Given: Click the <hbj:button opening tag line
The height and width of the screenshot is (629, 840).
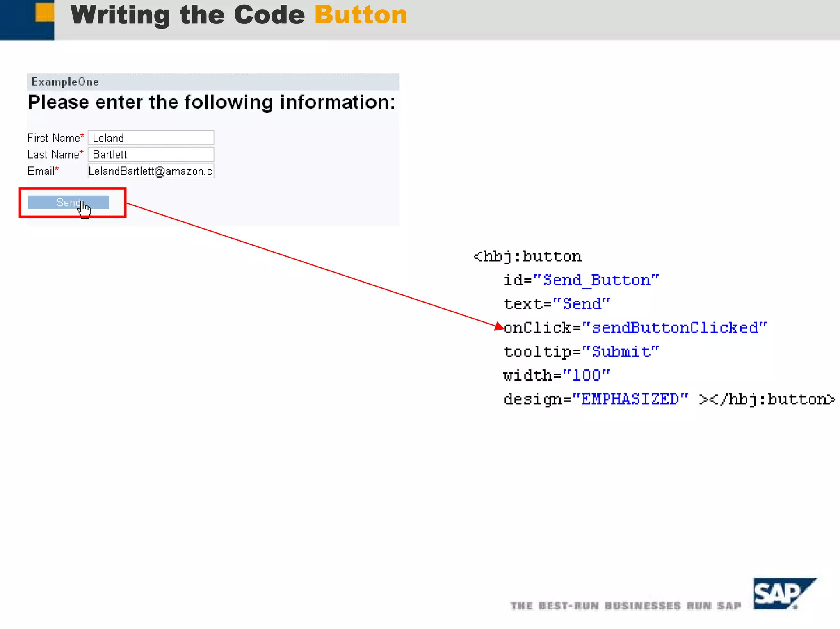Looking at the screenshot, I should [527, 257].
